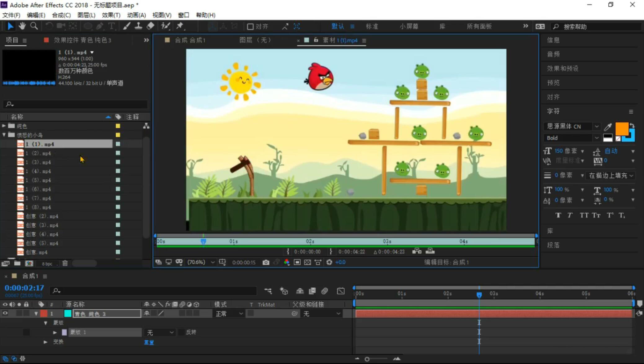This screenshot has height=364, width=644.
Task: Toggle All Caps in Character panel
Action: [584, 215]
